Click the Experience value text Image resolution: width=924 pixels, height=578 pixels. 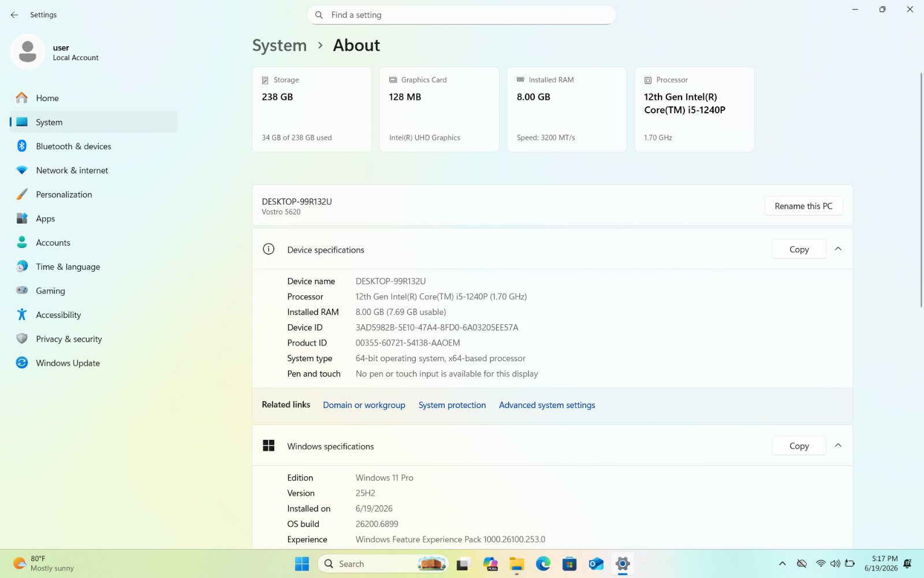click(450, 540)
